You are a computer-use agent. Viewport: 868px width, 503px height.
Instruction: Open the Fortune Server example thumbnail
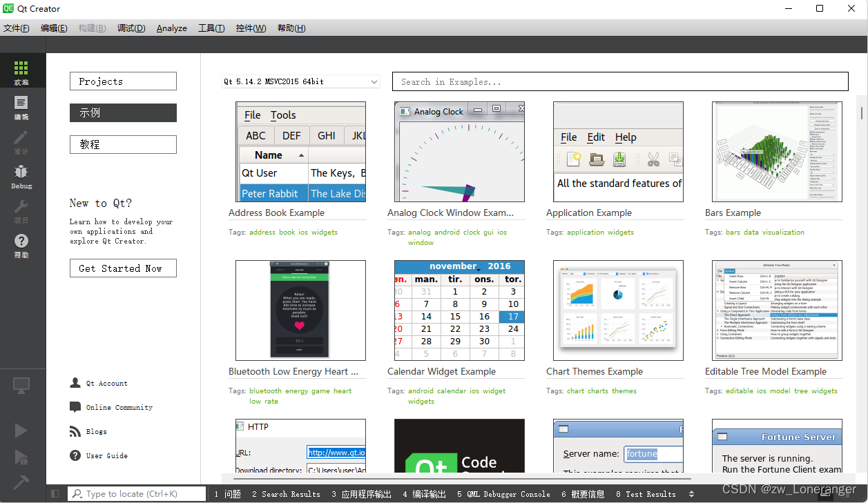(778, 446)
